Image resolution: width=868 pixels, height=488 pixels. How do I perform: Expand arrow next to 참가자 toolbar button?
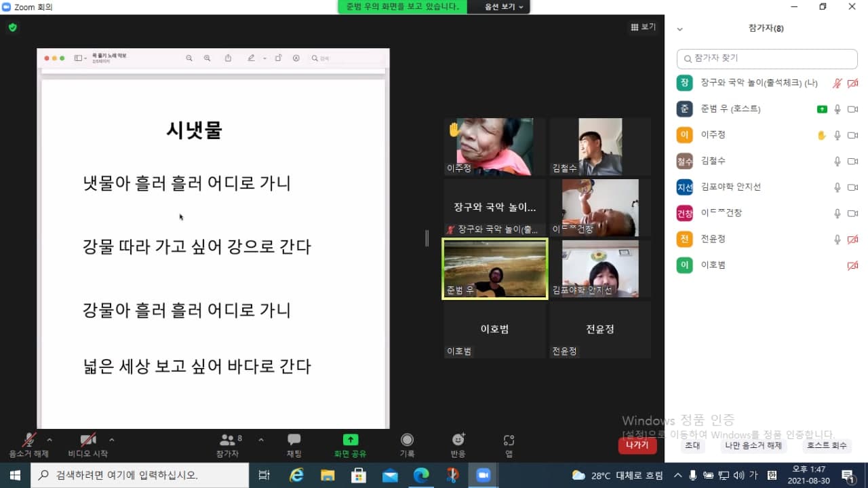pos(261,440)
